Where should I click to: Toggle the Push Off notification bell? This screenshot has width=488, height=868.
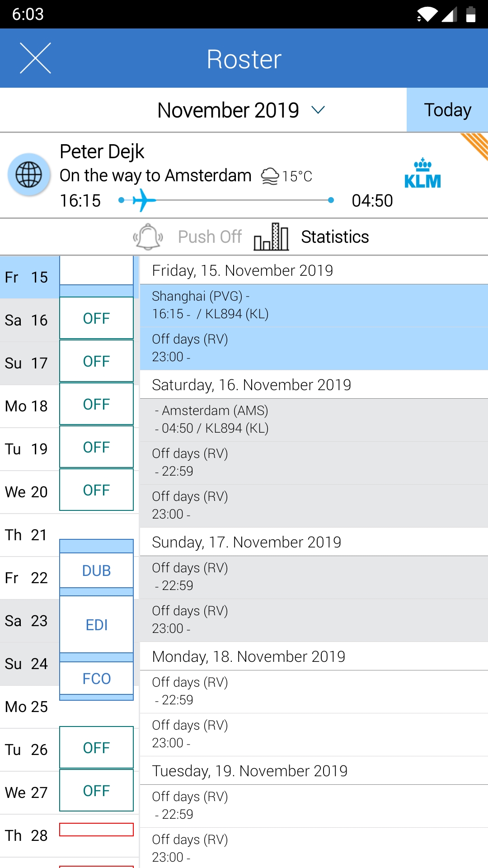(x=148, y=236)
